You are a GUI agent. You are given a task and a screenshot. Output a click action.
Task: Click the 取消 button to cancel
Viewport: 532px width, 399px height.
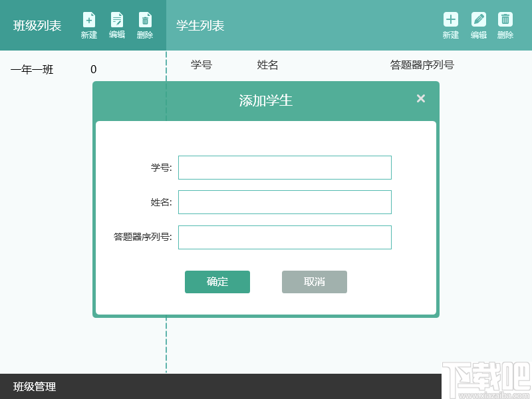[x=314, y=281]
